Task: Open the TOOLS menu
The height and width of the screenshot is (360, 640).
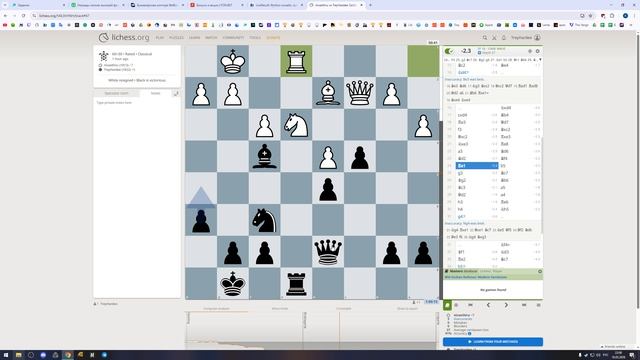Action: point(255,38)
